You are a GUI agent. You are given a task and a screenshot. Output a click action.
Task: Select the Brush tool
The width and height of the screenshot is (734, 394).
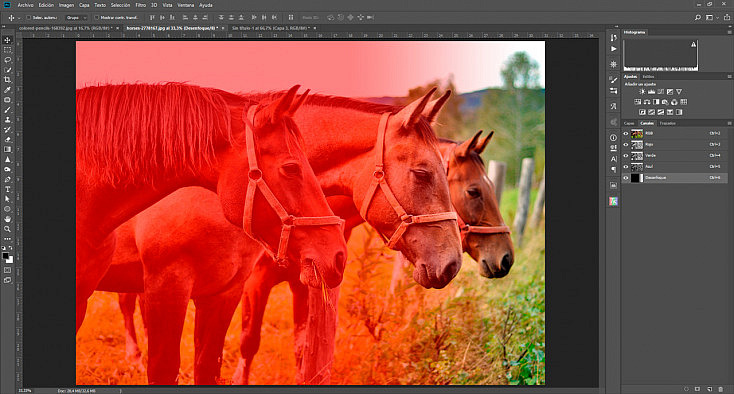pyautogui.click(x=7, y=110)
